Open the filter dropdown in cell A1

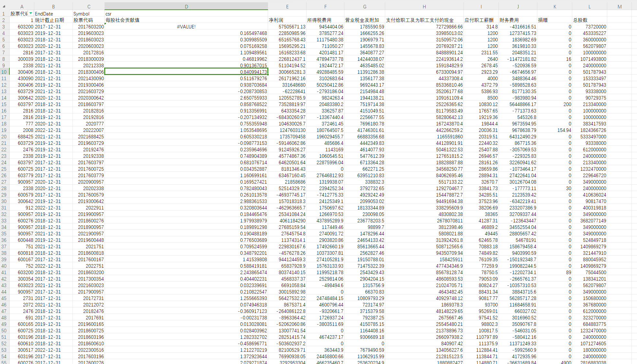31,13
